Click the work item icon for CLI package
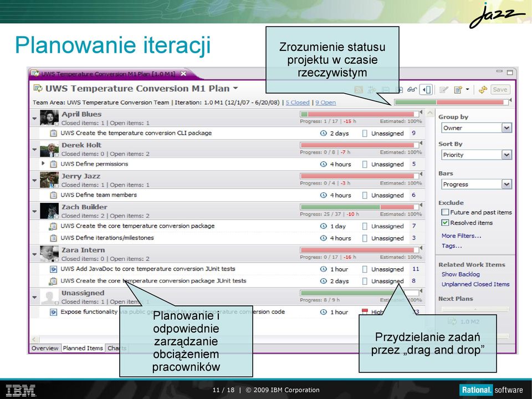 (53, 133)
